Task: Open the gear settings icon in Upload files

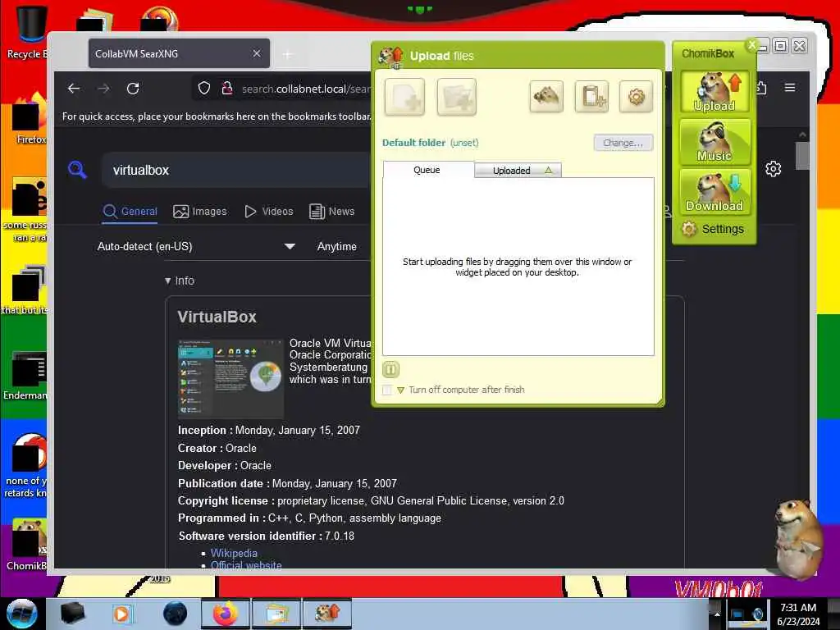Action: (x=636, y=97)
